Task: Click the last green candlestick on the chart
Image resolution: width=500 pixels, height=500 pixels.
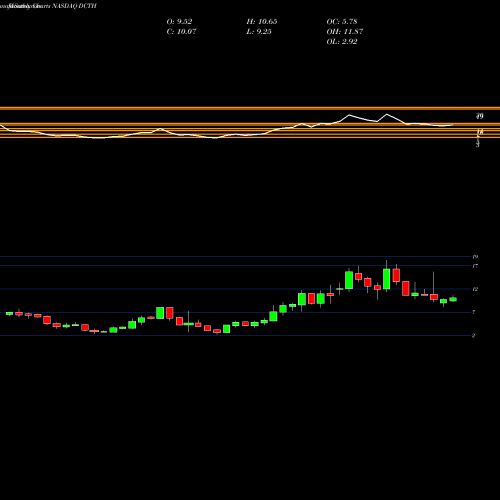Action: pyautogui.click(x=453, y=299)
